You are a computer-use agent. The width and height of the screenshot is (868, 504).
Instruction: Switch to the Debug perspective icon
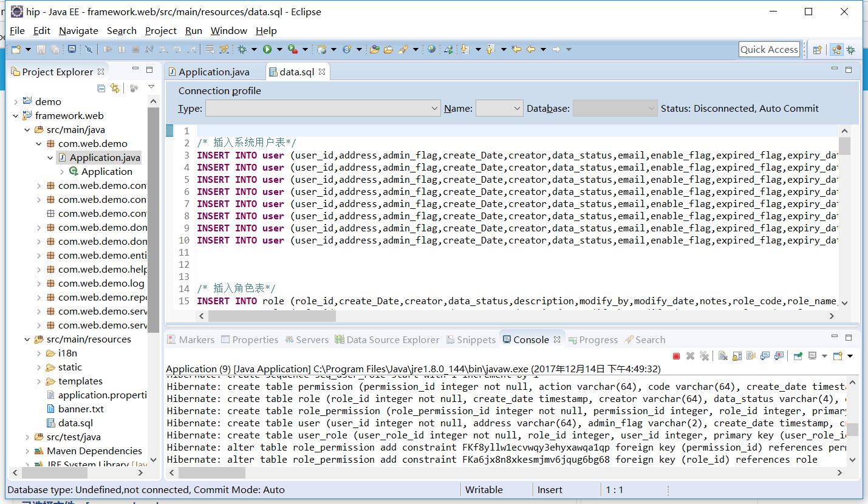[x=850, y=50]
